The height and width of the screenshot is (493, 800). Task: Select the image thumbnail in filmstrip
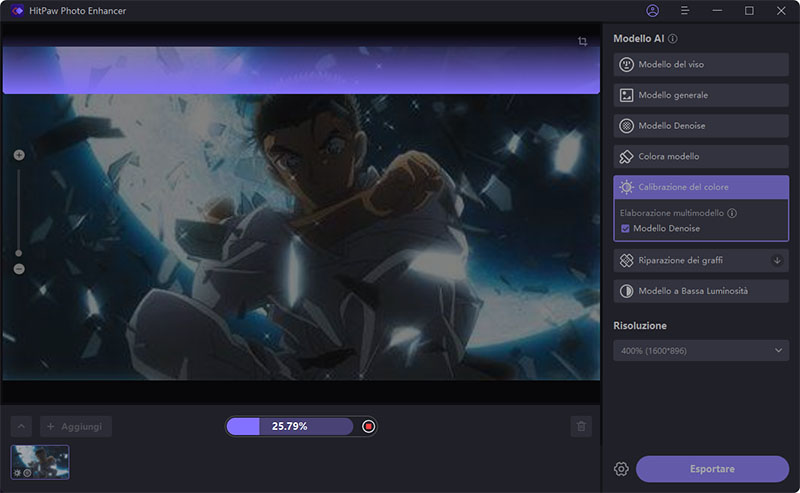tap(40, 462)
